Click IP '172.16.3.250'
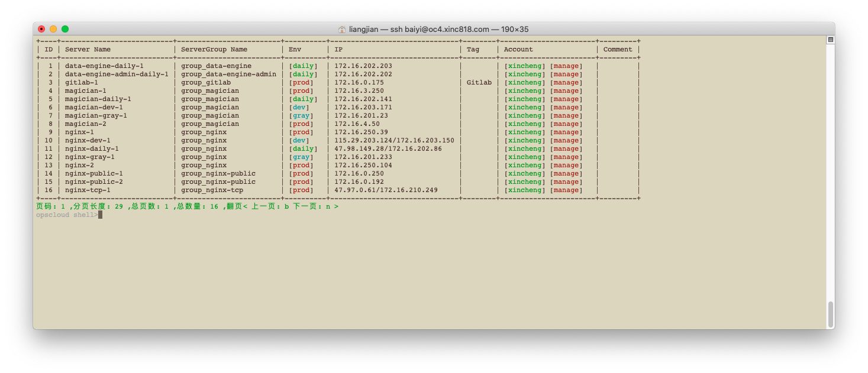Screen dimensions: 868x373 tap(359, 91)
